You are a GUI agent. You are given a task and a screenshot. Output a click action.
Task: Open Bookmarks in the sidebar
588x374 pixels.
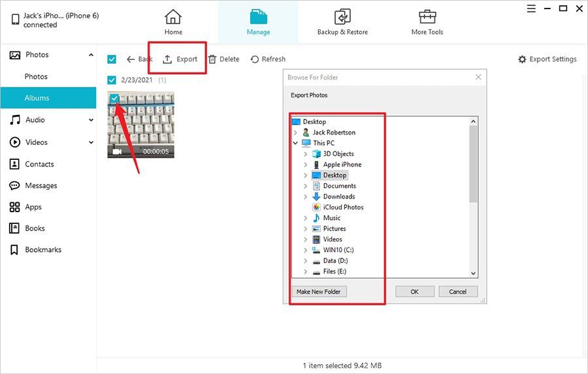coord(42,249)
